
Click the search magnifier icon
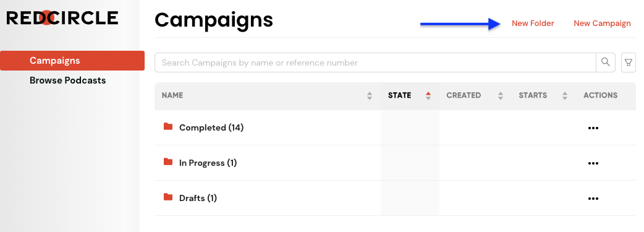tap(606, 62)
